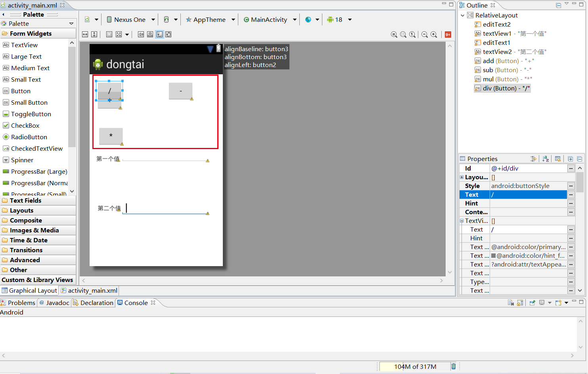Viewport: 588px width, 374px height.
Task: Click the ellipsis button for Id property
Action: pyautogui.click(x=571, y=169)
